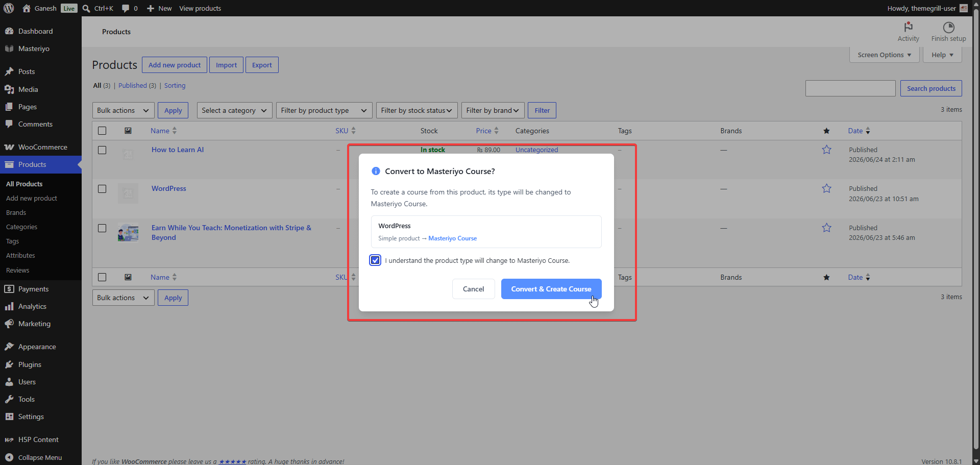Click Collapse Menu at sidebar bottom
This screenshot has height=465, width=980.
point(41,457)
